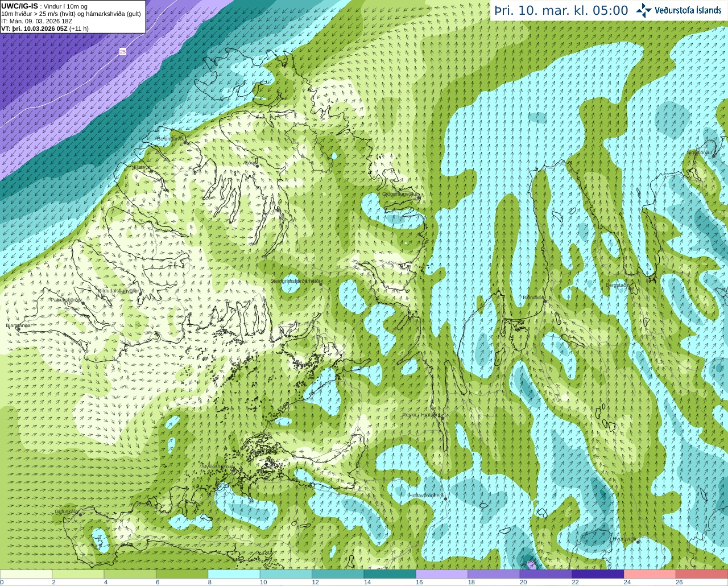Screen dimensions: 728x586
Task: Click the 18–20 m/s purple swatch
Action: 494,574
